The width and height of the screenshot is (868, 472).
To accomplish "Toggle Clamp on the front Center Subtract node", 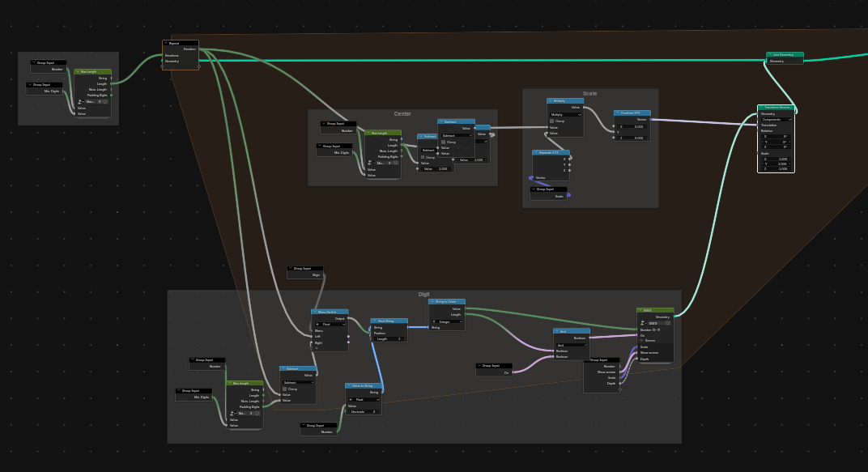I will [x=444, y=142].
